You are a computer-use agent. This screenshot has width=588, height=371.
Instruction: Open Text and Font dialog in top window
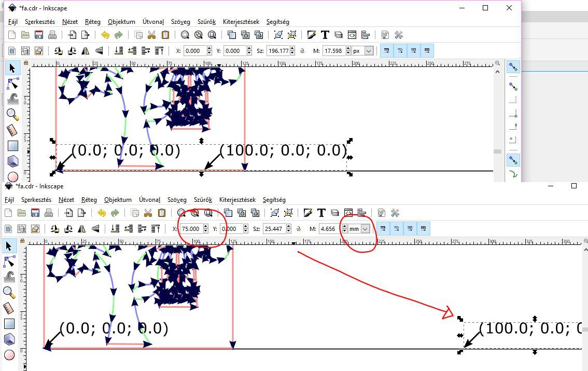tap(325, 35)
